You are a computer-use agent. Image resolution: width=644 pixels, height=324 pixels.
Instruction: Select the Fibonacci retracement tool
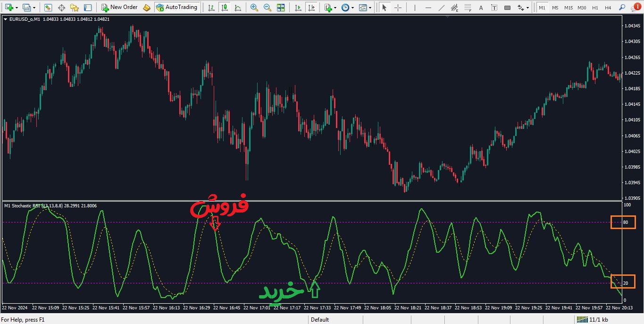coord(468,8)
